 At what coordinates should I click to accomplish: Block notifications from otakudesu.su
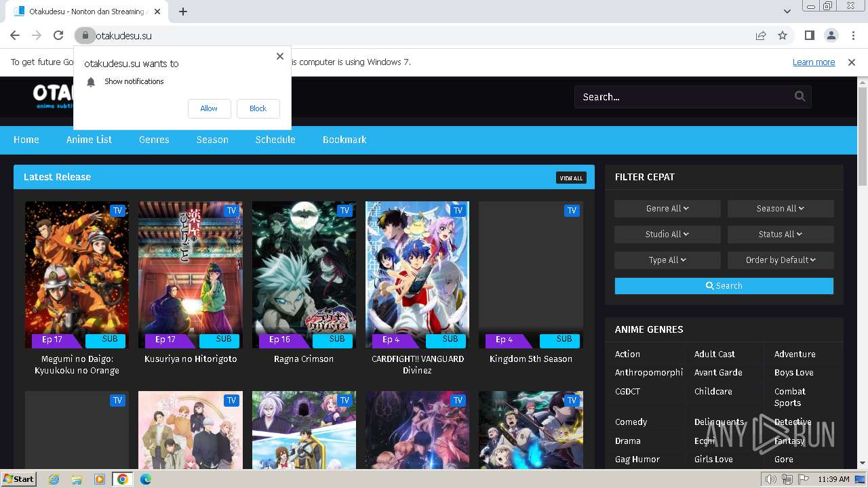coord(258,108)
